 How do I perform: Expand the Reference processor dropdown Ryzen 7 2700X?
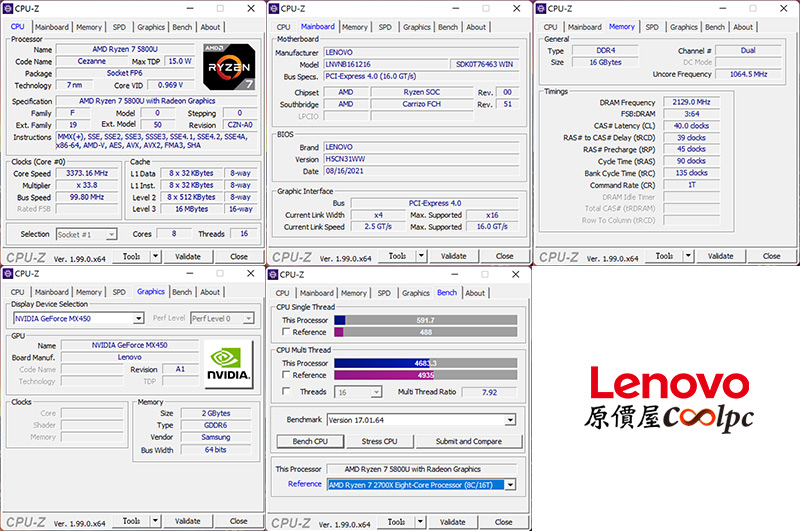click(x=510, y=485)
